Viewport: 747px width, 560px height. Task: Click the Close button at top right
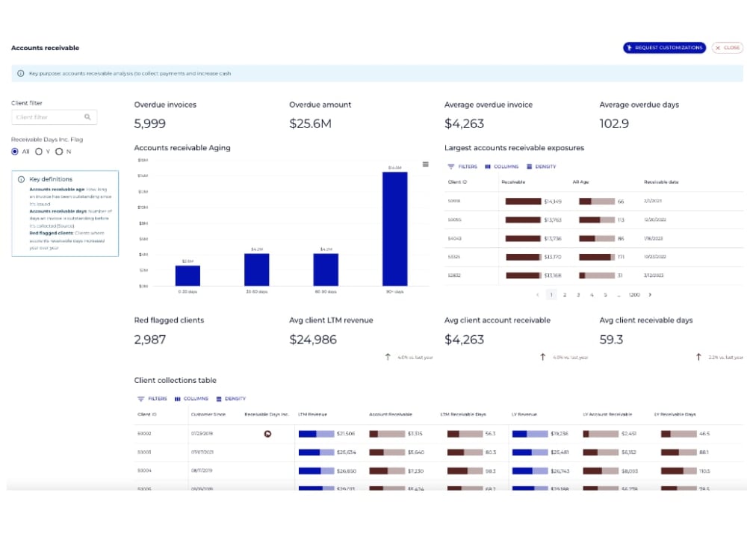point(728,47)
